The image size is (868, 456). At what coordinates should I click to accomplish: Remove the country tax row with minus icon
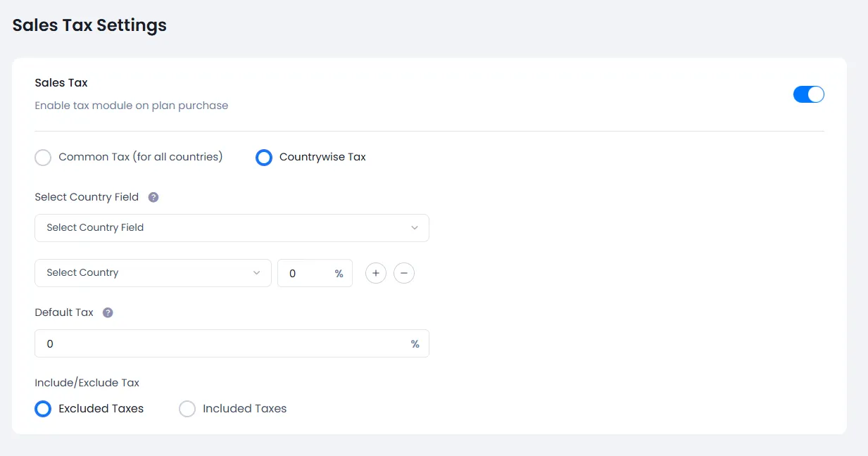[x=404, y=273]
